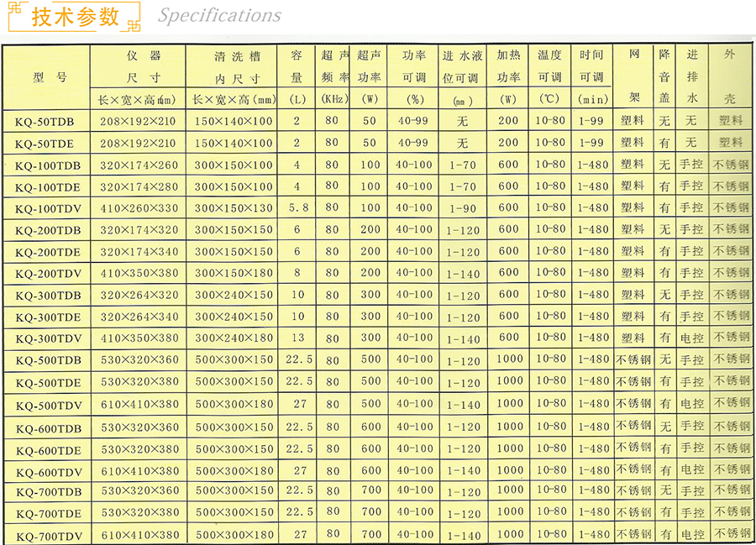756x545 pixels.
Task: Click the Specifications subtitle text
Action: (x=219, y=16)
